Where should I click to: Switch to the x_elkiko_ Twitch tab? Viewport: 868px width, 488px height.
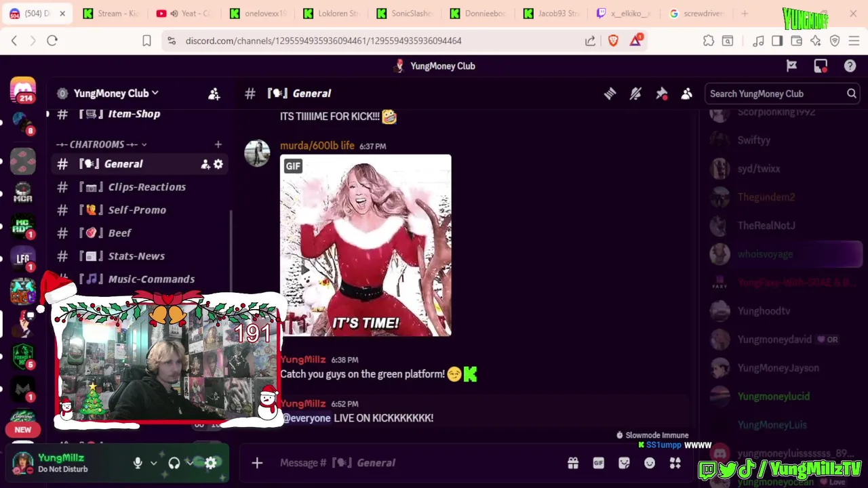tap(624, 14)
